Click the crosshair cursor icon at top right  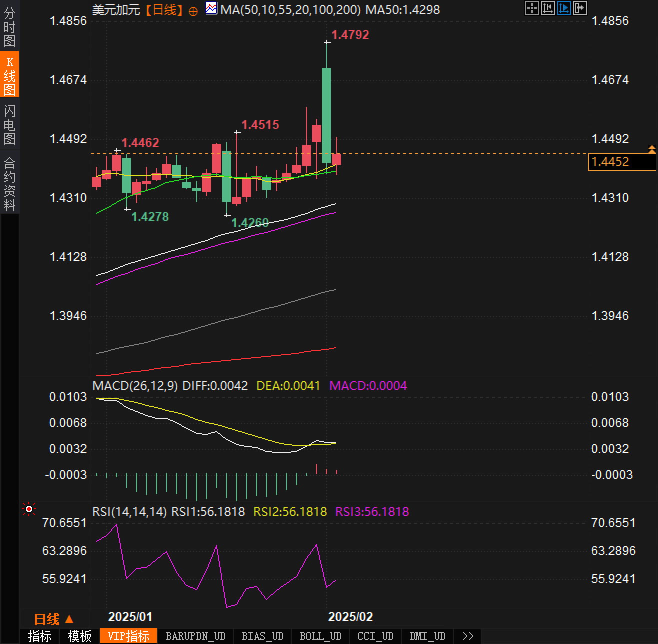click(x=532, y=8)
